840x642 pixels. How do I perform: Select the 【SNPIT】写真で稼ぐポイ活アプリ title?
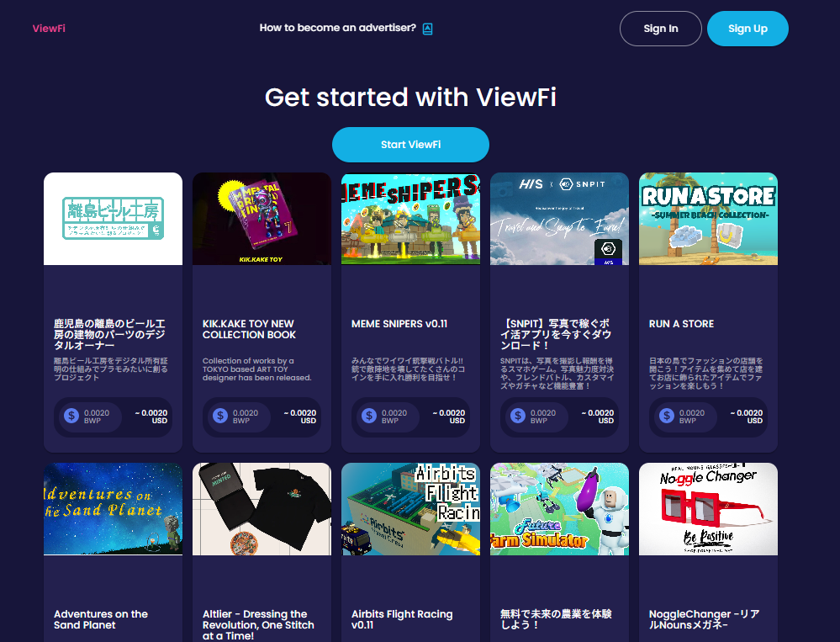click(x=556, y=334)
